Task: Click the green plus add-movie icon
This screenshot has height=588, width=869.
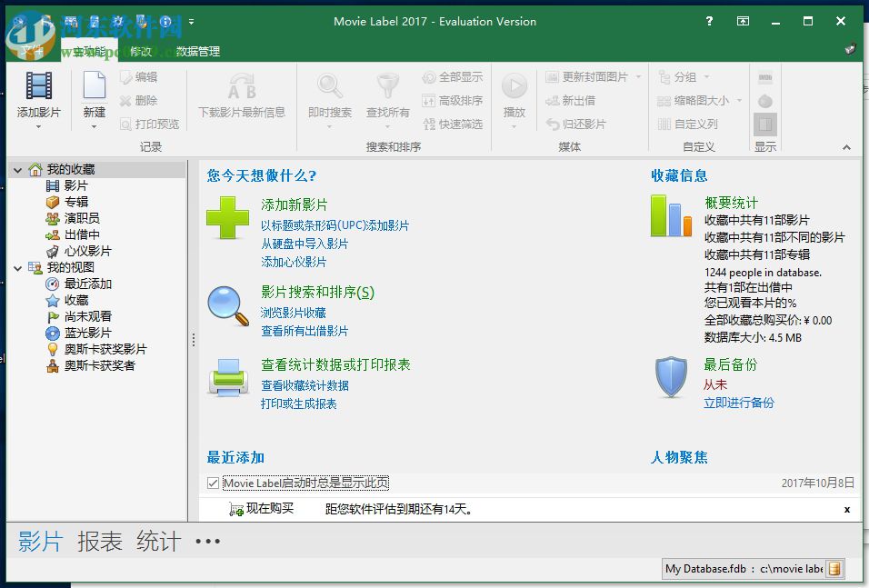Action: tap(227, 218)
